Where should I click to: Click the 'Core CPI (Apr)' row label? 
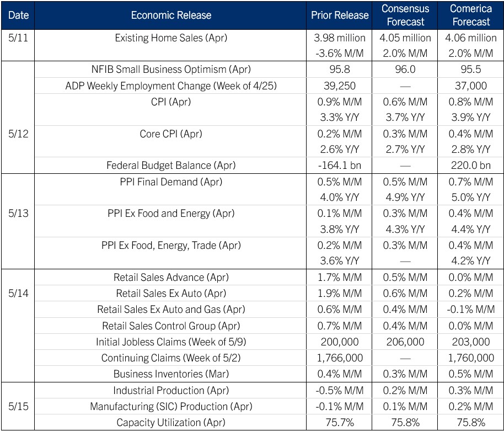tap(171, 134)
